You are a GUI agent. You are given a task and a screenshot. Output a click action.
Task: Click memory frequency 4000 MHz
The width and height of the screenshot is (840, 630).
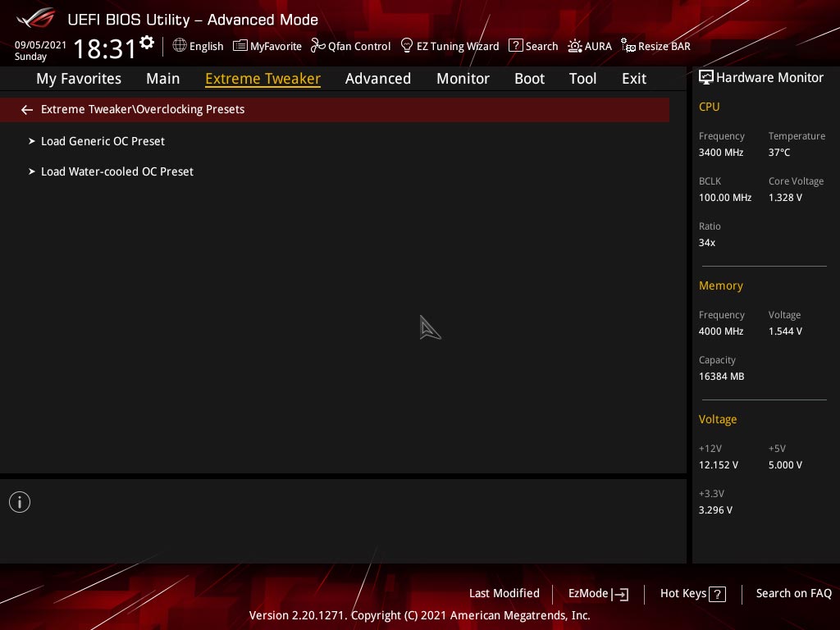(x=720, y=331)
